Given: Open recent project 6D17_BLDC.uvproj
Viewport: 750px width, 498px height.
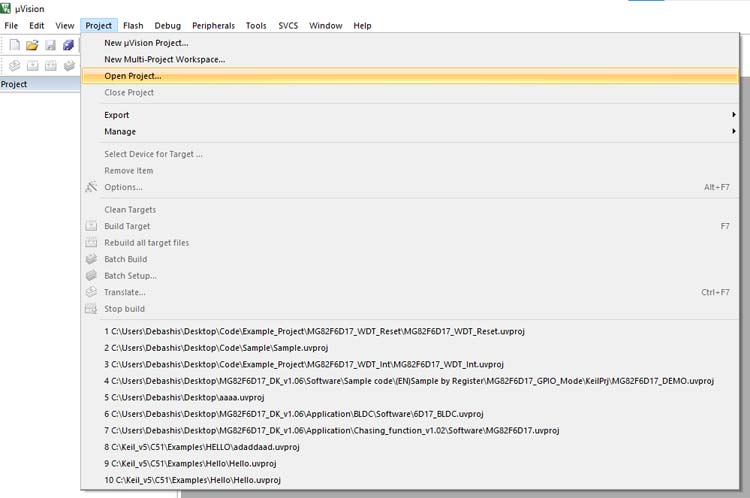Looking at the screenshot, I should (x=410, y=414).
